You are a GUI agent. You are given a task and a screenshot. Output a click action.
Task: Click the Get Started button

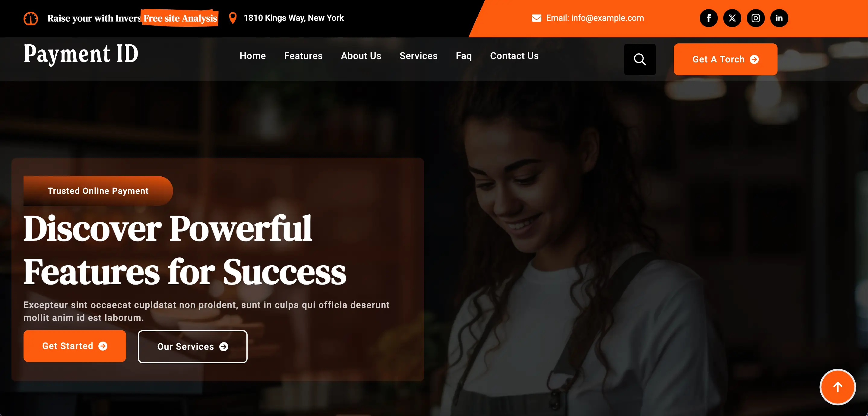coord(75,346)
